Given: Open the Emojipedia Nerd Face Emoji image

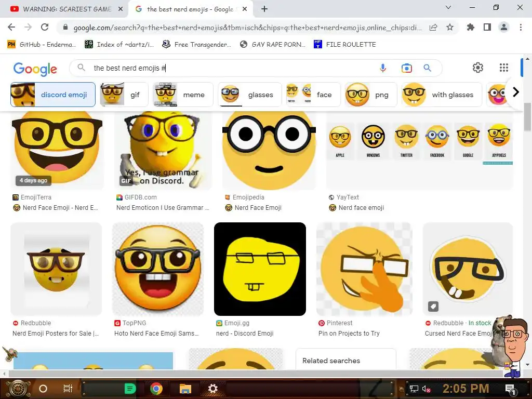Looking at the screenshot, I should coord(269,151).
